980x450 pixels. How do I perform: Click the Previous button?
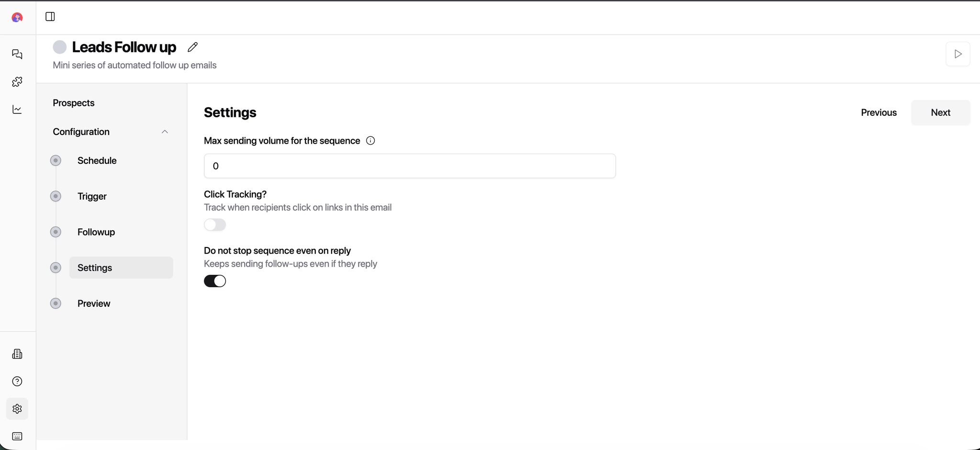879,112
